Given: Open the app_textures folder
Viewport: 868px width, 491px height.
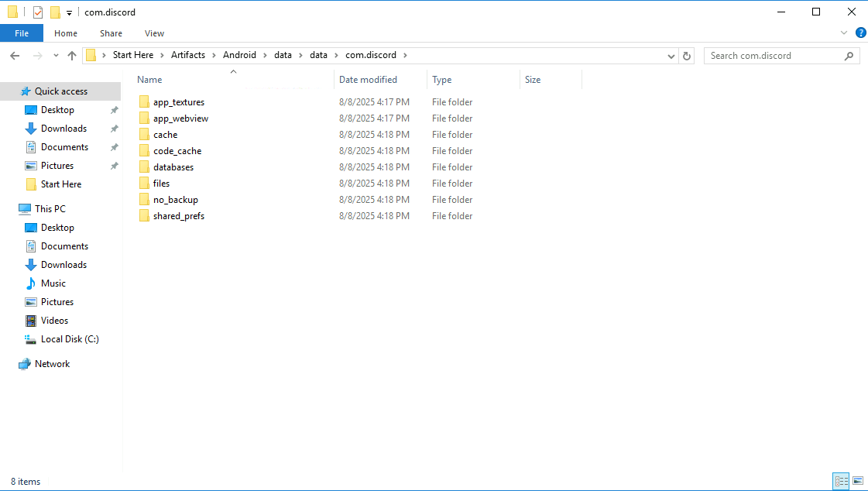Looking at the screenshot, I should (179, 102).
